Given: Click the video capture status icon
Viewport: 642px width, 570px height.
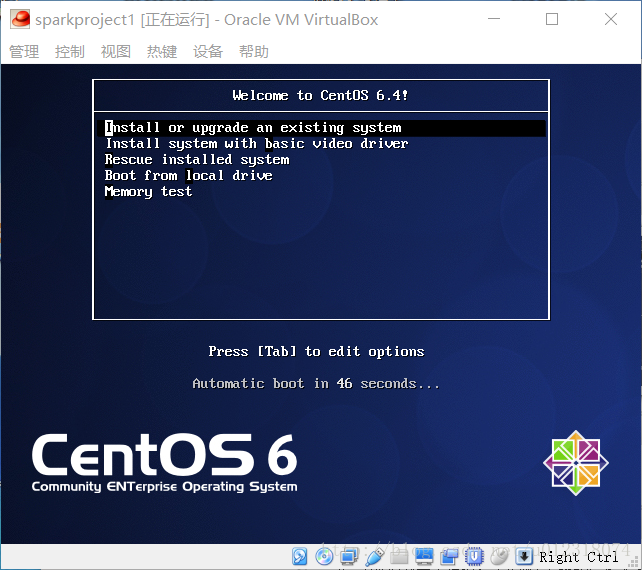Looking at the screenshot, I should pos(449,556).
